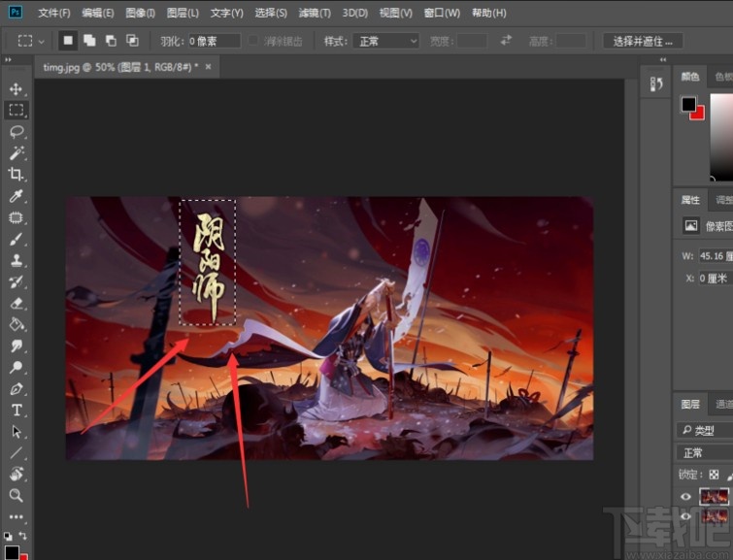This screenshot has height=560, width=733.
Task: Toggle the anti-alias checkbox
Action: tap(252, 41)
